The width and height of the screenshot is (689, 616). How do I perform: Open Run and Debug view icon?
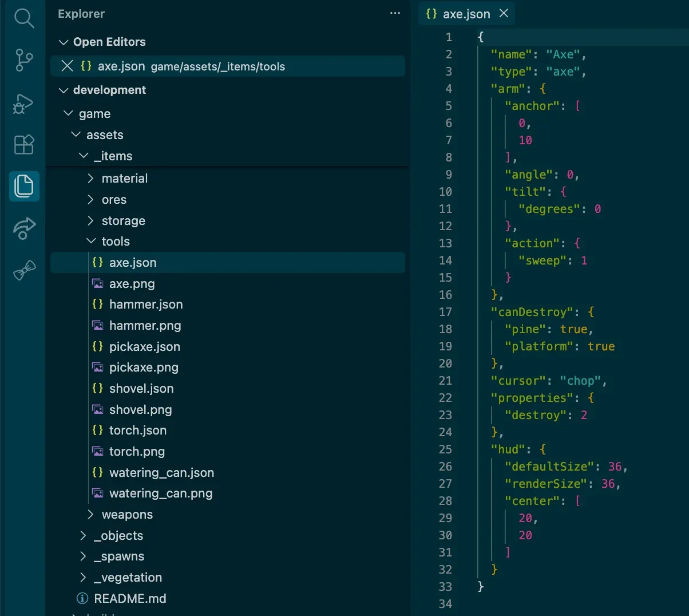(x=23, y=103)
